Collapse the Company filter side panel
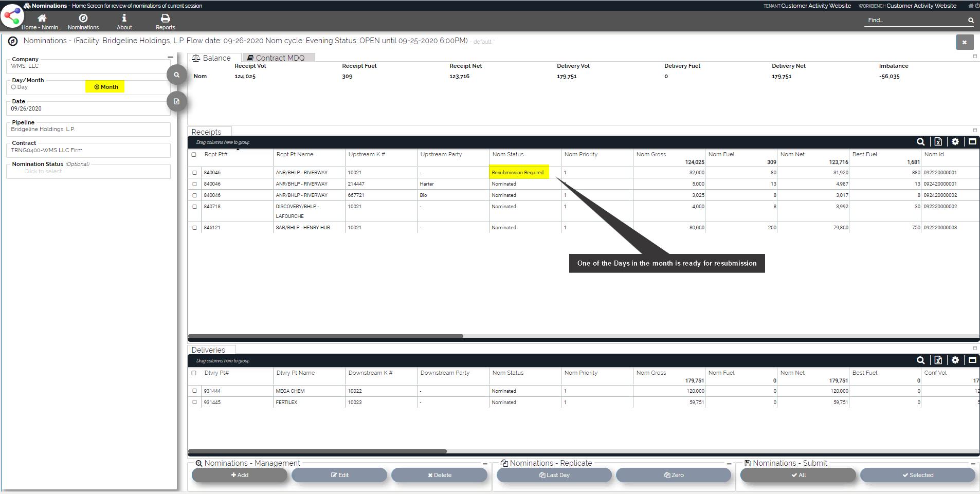Image resolution: width=980 pixels, height=494 pixels. pyautogui.click(x=170, y=58)
